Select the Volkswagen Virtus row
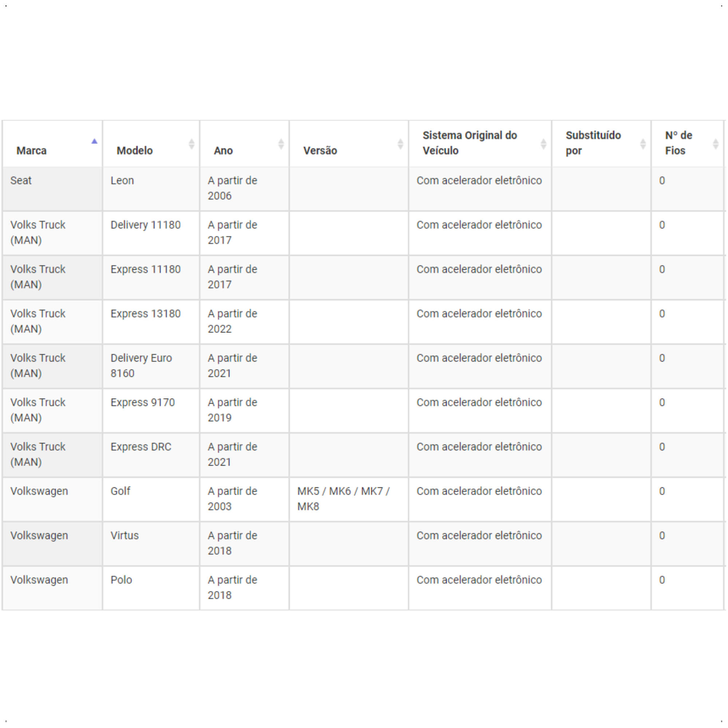Viewport: 728px width, 728px height. pyautogui.click(x=363, y=544)
